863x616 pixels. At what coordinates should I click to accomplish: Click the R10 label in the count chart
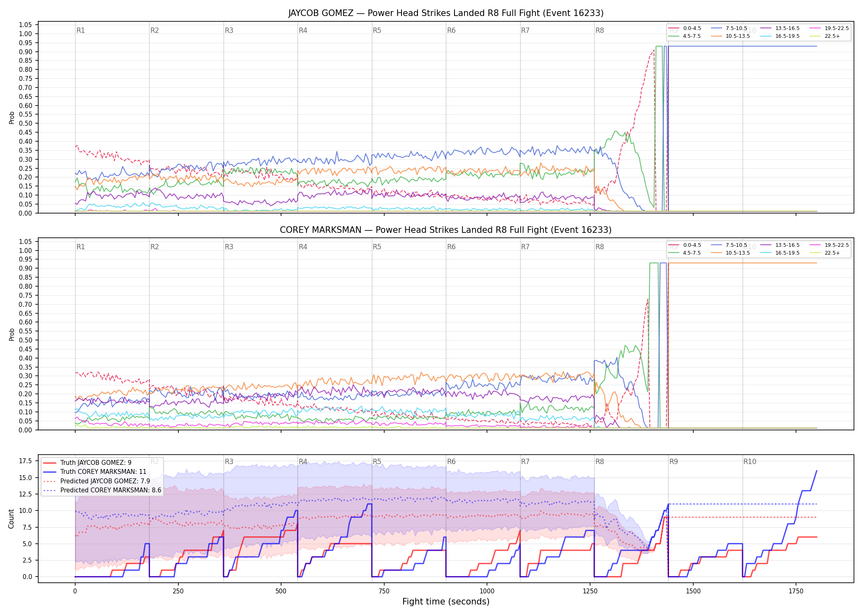tap(750, 462)
